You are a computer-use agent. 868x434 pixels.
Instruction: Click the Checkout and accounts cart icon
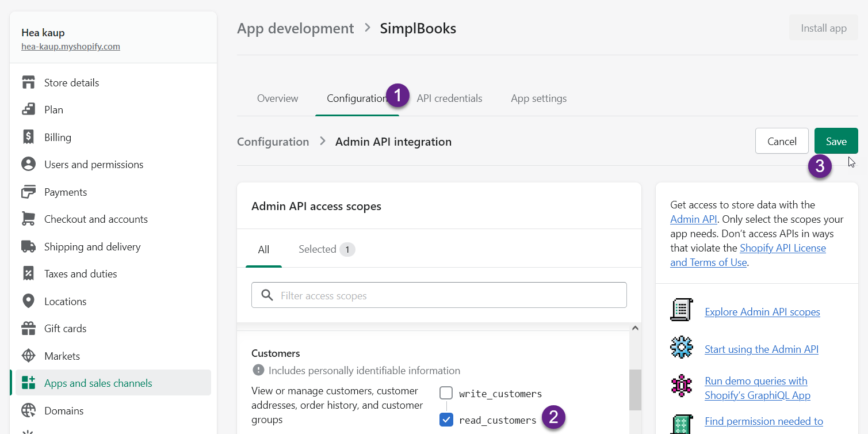28,219
